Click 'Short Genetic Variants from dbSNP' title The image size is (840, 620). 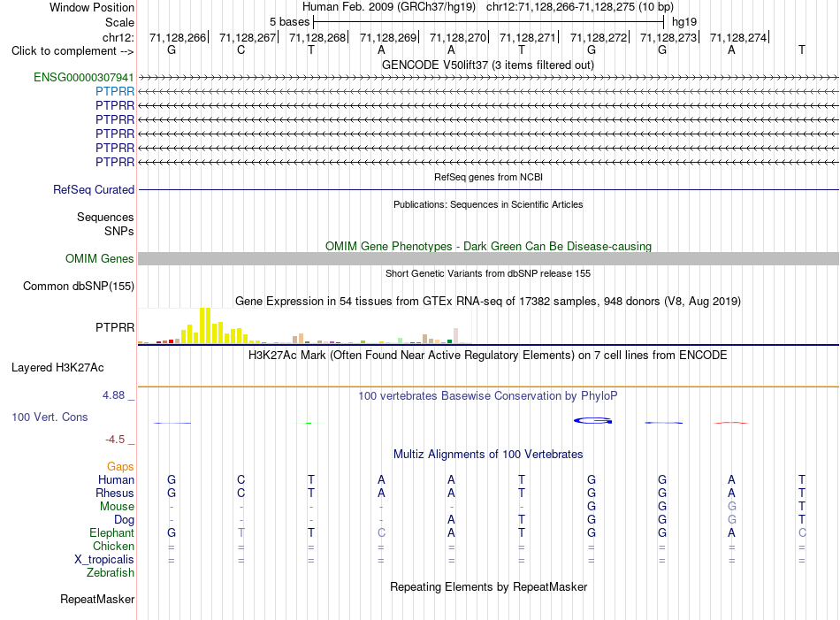click(x=488, y=273)
